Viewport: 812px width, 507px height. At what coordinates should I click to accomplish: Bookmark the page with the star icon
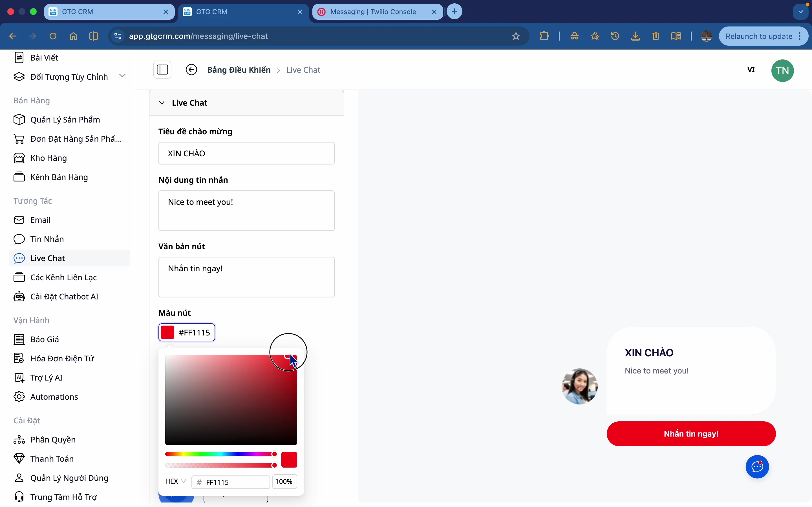click(x=516, y=36)
